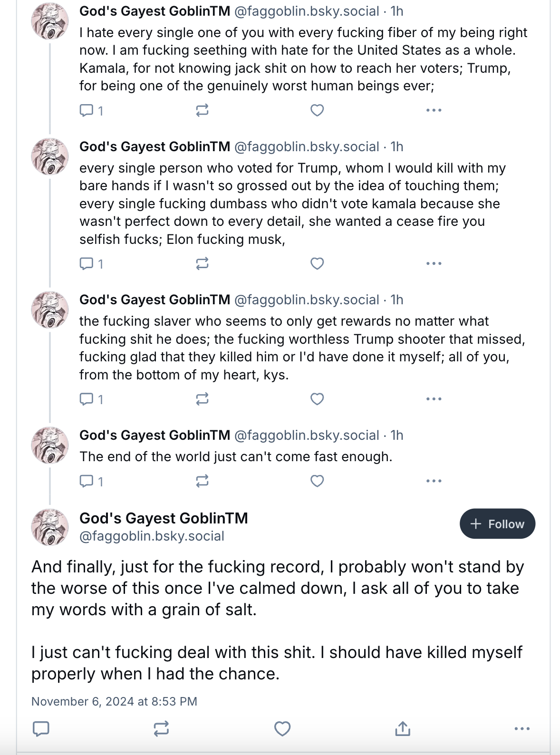Like the main post dated November 6
The height and width of the screenshot is (755, 560).
click(x=282, y=728)
